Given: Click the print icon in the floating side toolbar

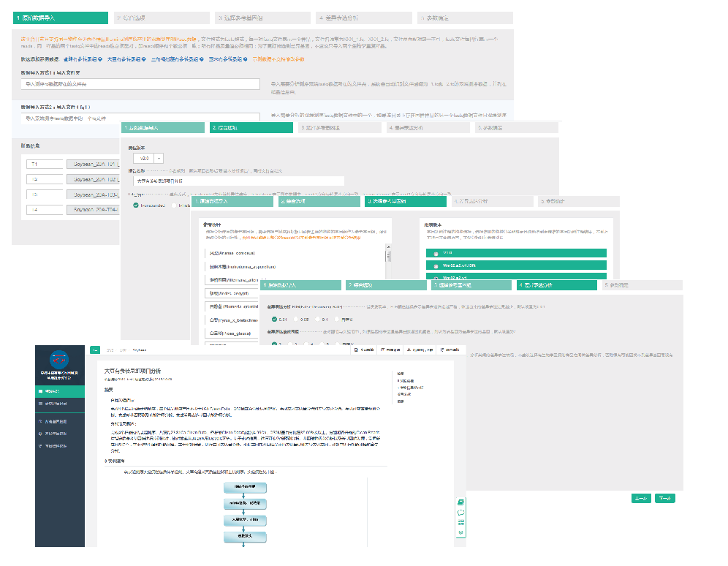Looking at the screenshot, I should point(461,502).
